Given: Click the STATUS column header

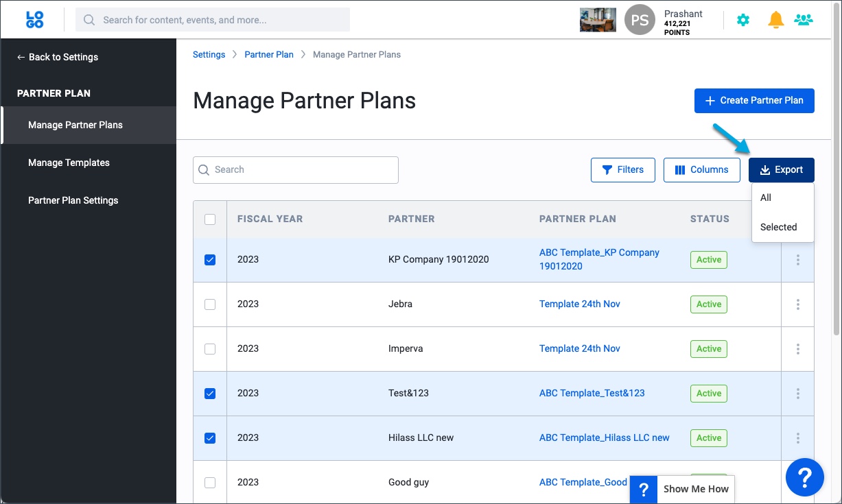Looking at the screenshot, I should (x=710, y=219).
